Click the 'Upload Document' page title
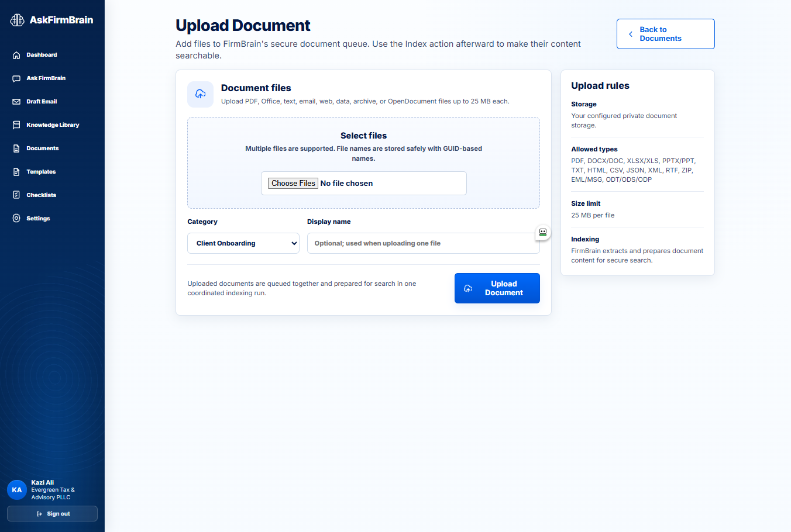791x532 pixels. pos(243,26)
